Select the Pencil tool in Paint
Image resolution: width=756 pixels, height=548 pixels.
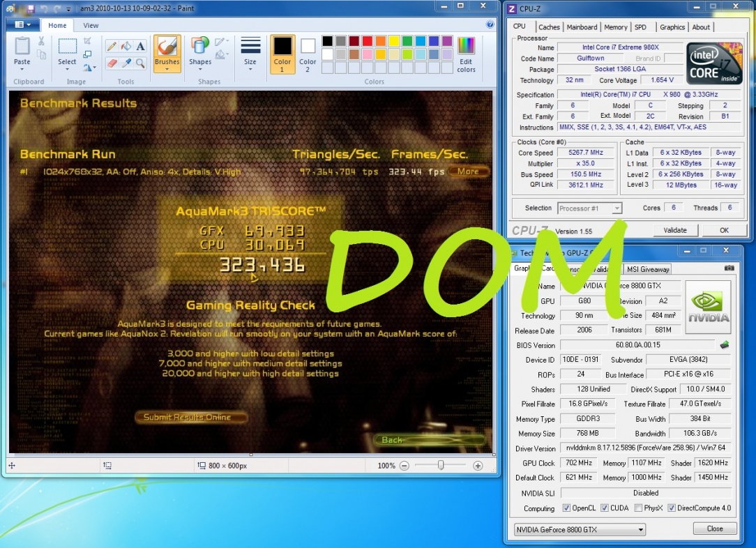click(x=112, y=47)
